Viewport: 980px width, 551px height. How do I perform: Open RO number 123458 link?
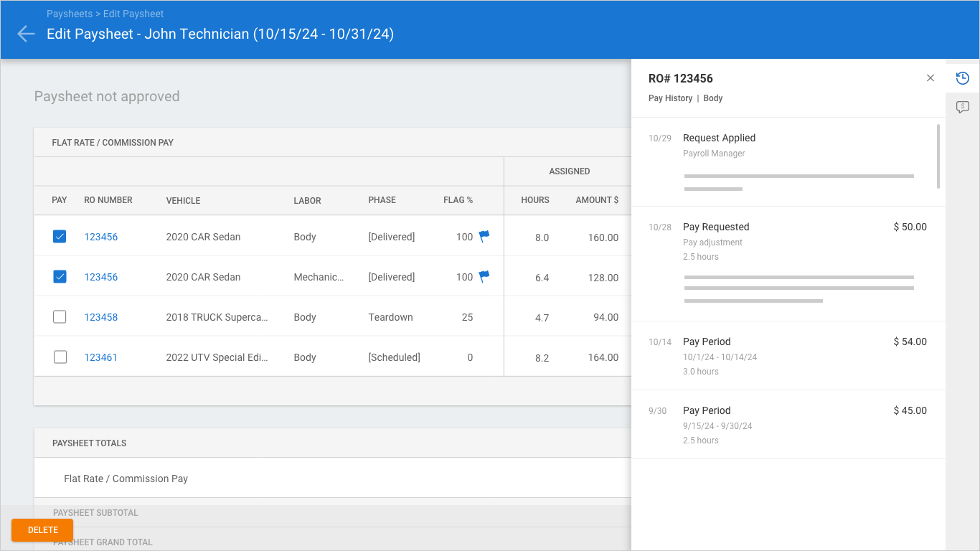101,317
